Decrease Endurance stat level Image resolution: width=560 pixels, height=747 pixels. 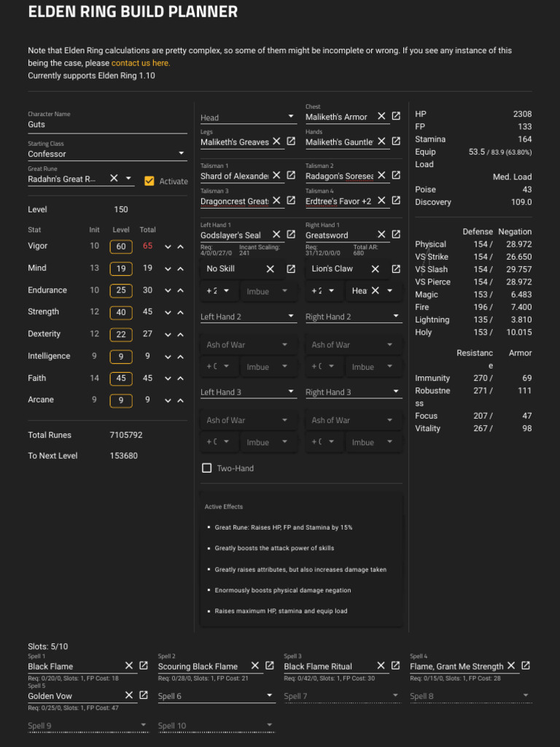pyautogui.click(x=168, y=290)
